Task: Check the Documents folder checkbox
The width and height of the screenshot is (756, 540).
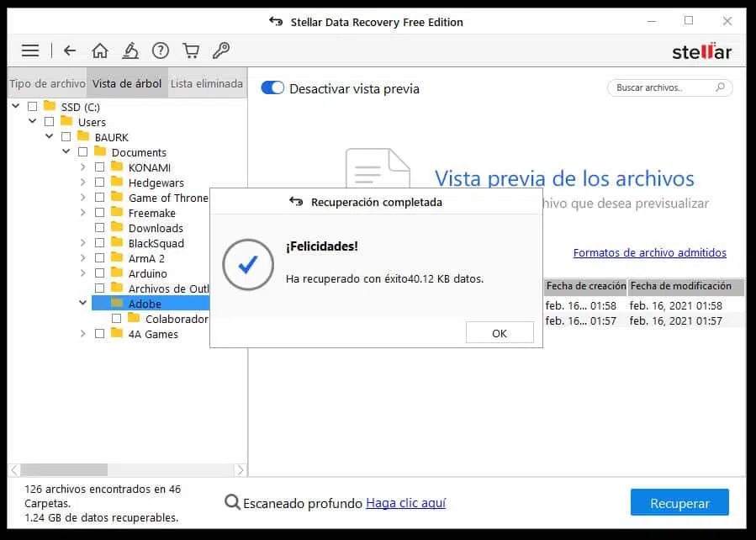Action: pos(83,152)
